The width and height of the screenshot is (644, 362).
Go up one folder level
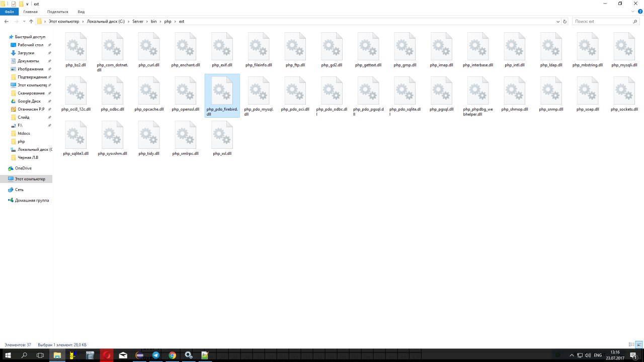point(31,22)
